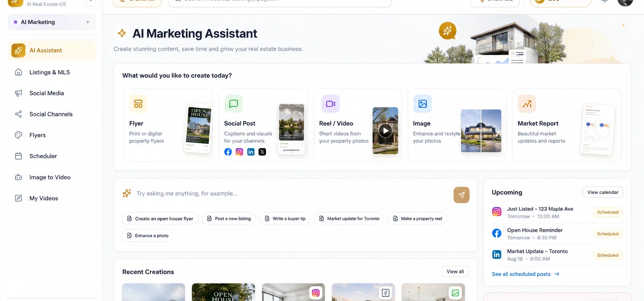Pick 'Write a buyer tip' suggestion
Screen dimensions: 644x301
(285, 219)
